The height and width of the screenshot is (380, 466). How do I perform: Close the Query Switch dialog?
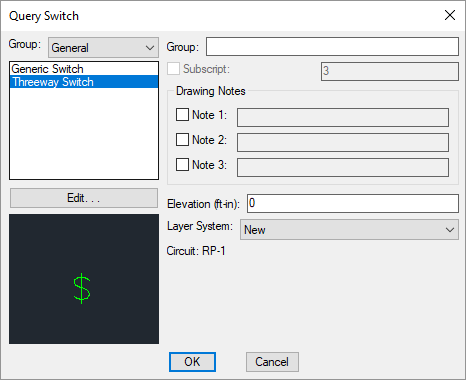coord(450,15)
